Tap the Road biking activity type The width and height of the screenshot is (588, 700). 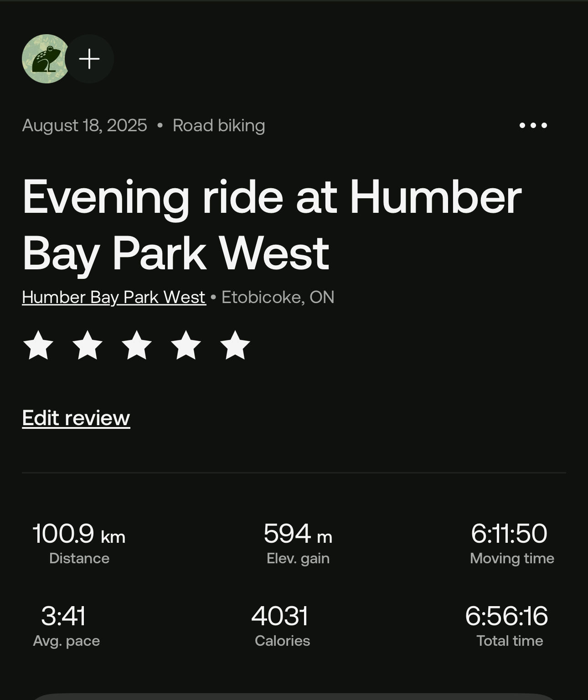[x=219, y=125]
